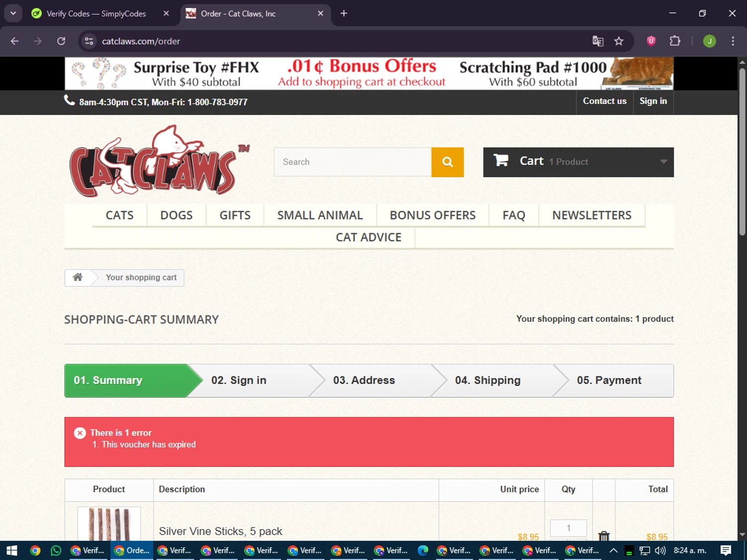This screenshot has height=560, width=747.
Task: Open a new browser tab
Action: (x=344, y=13)
